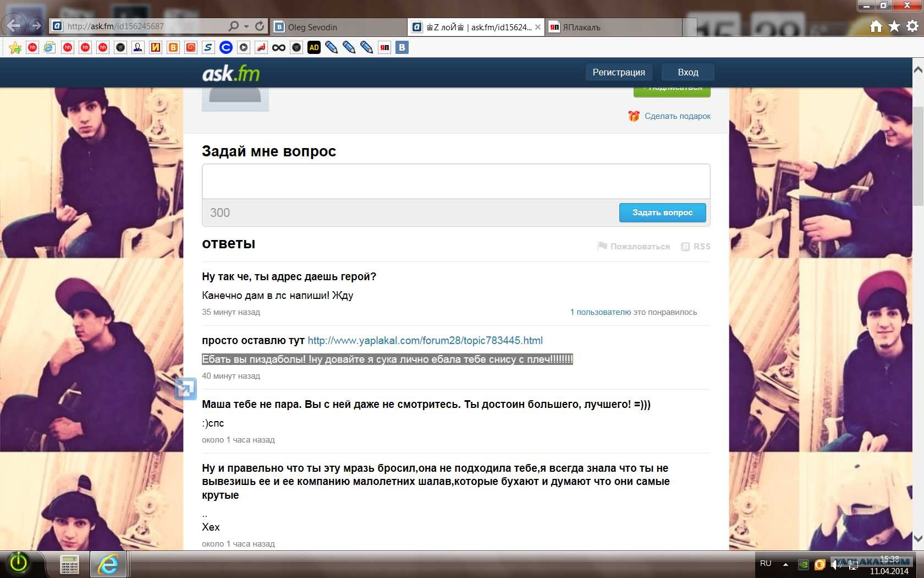Click the Internet Explorer taskbar icon
This screenshot has height=578, width=924.
point(109,564)
